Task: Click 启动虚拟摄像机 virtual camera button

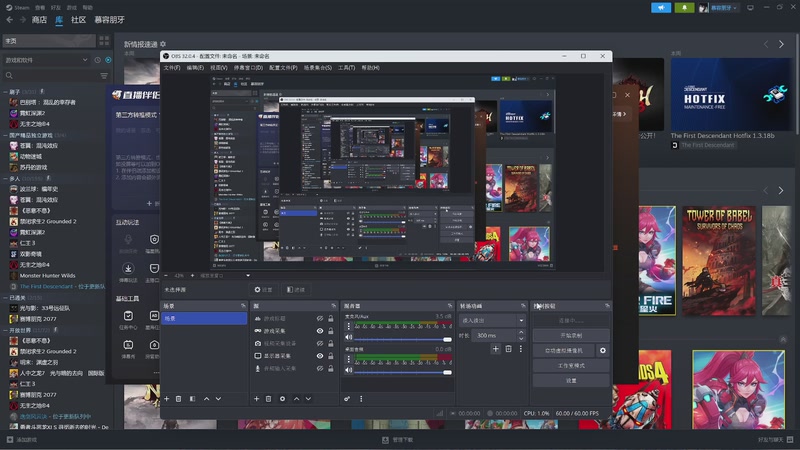Action: click(x=564, y=351)
